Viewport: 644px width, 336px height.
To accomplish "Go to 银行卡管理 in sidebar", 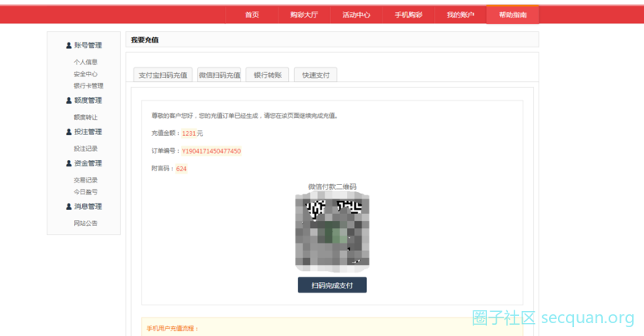I will tap(89, 86).
